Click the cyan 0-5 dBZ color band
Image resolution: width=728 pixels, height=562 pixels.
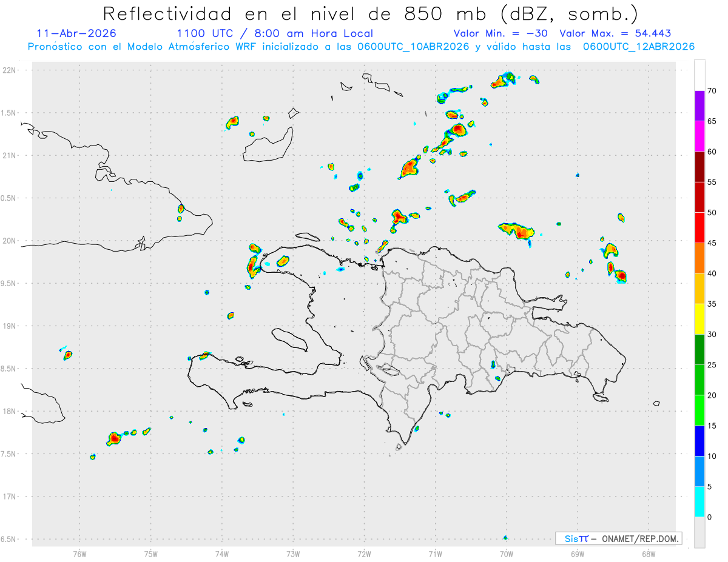pyautogui.click(x=699, y=502)
